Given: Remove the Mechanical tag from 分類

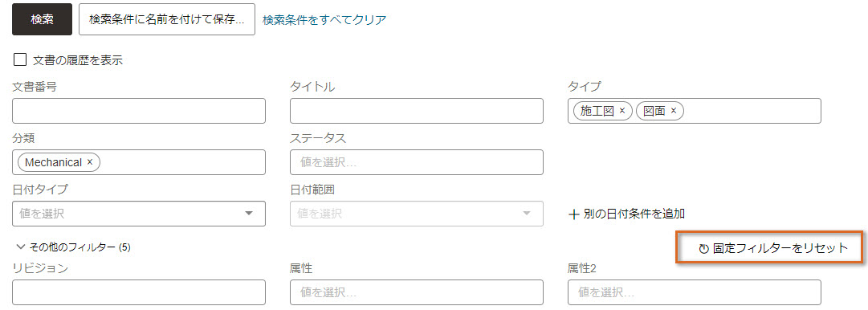Looking at the screenshot, I should (x=90, y=162).
